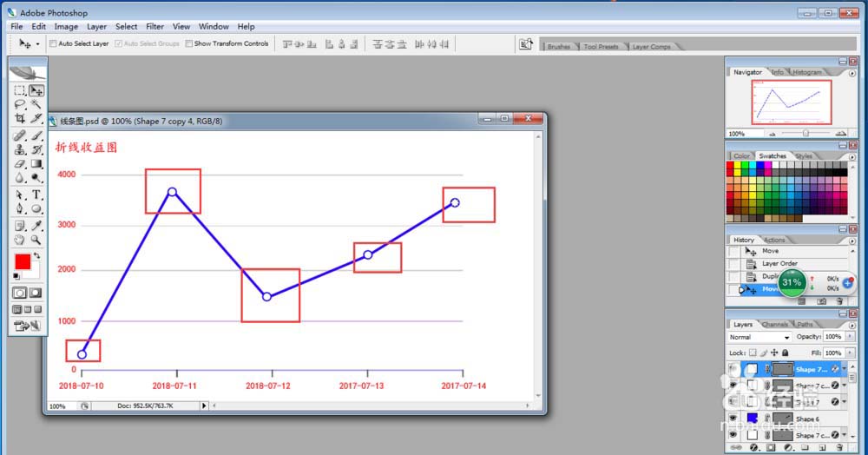The width and height of the screenshot is (868, 455).
Task: Select the Rectangular Marquee tool
Action: [x=19, y=90]
